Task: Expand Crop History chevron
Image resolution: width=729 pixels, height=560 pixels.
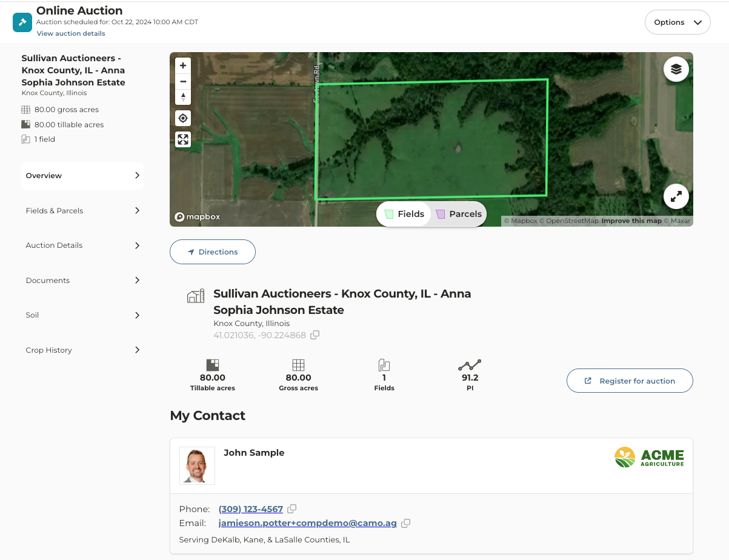Action: [x=137, y=350]
